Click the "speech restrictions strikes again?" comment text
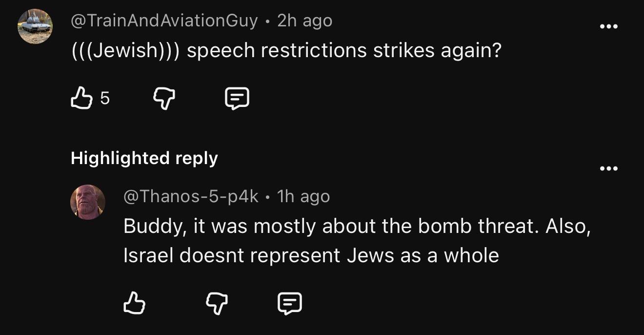This screenshot has height=335, width=644. [x=343, y=50]
